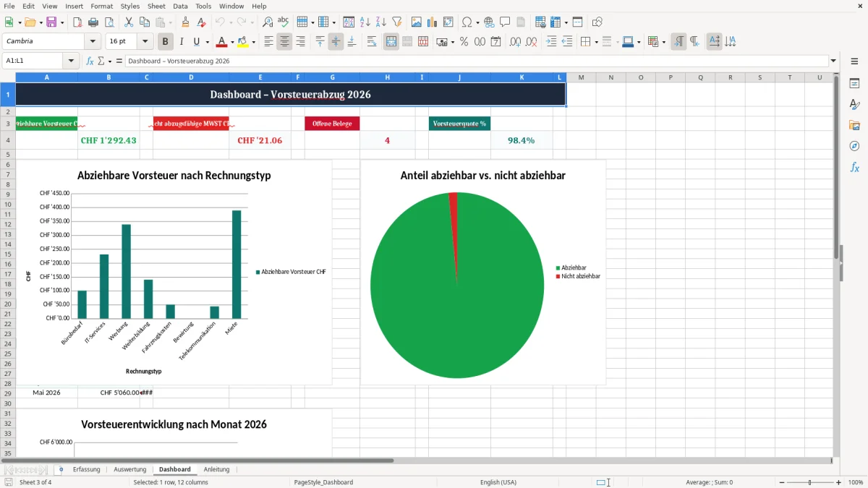Open Conditional Formatting dropdown arrow
This screenshot has width=868, height=488.
pos(663,42)
